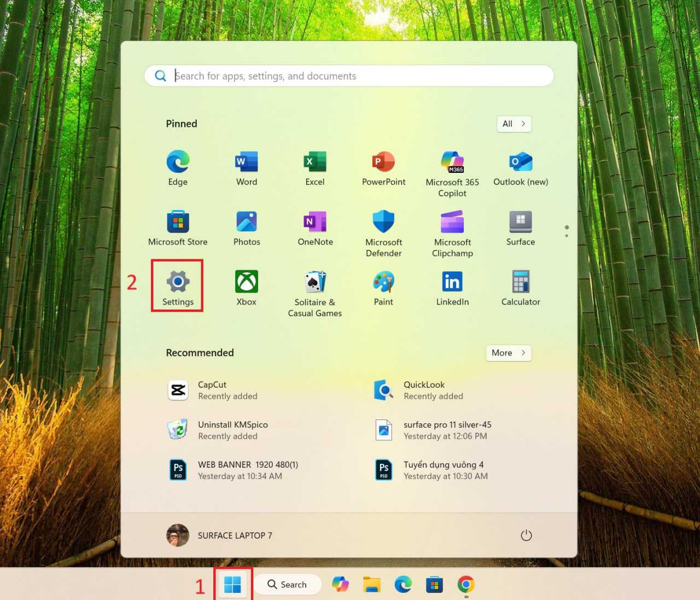The width and height of the screenshot is (700, 600).
Task: Launch the Calculator app
Action: point(521,288)
